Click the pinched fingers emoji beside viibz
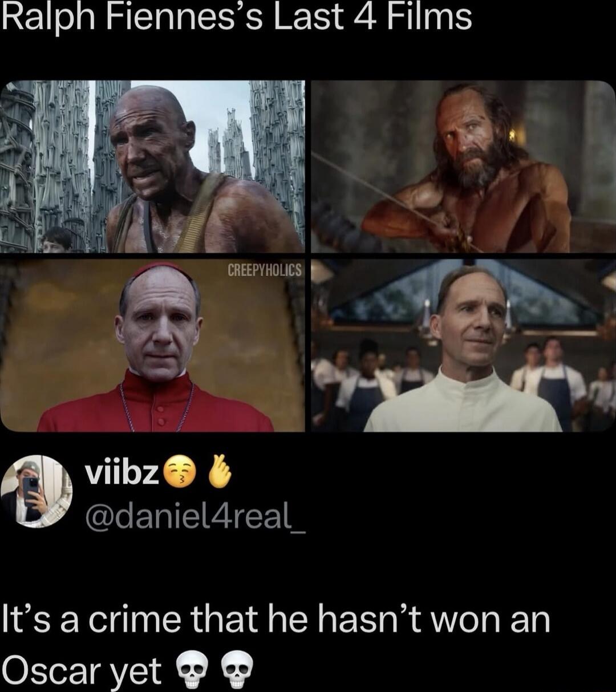This screenshot has width=616, height=692. [220, 471]
